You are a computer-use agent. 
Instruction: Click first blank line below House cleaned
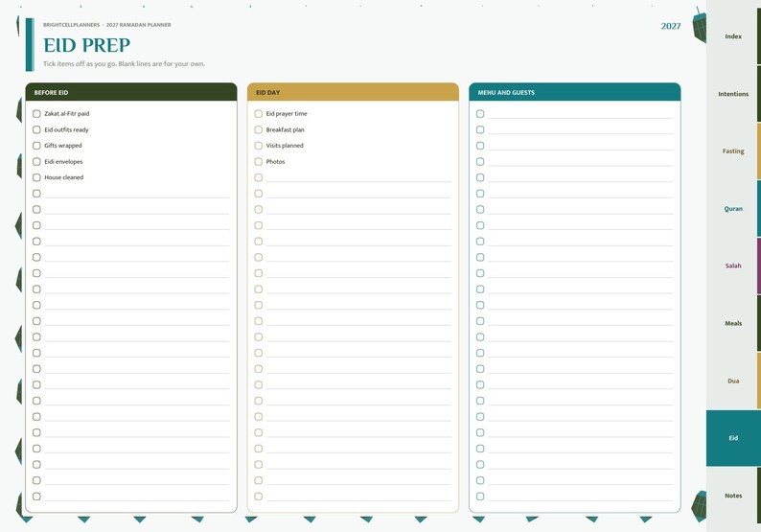click(137, 195)
